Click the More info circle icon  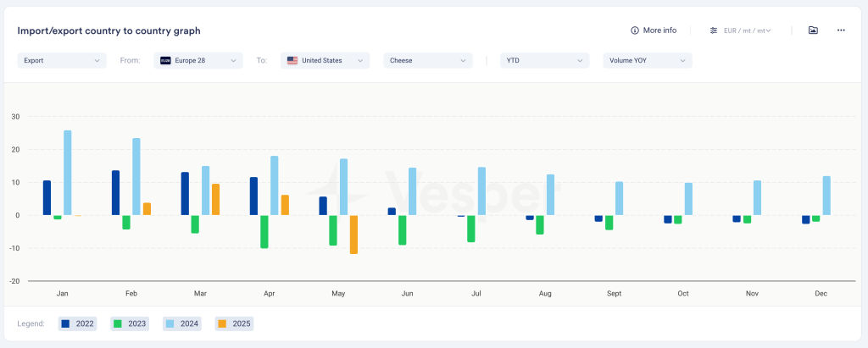coord(635,30)
